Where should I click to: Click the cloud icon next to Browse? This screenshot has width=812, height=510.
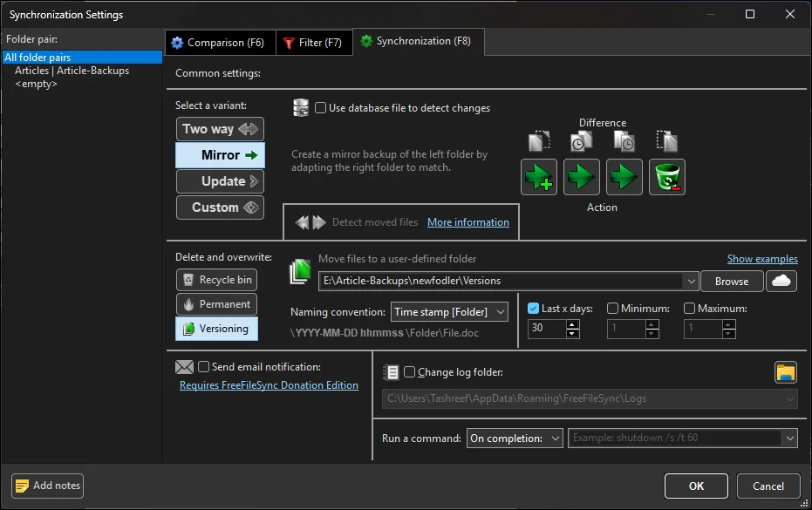(x=781, y=281)
